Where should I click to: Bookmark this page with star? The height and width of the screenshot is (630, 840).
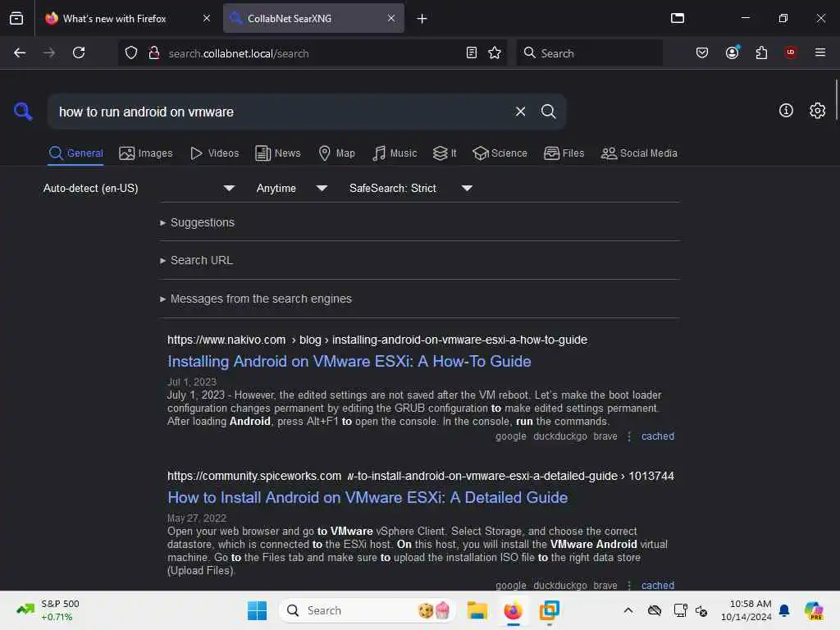pyautogui.click(x=495, y=52)
